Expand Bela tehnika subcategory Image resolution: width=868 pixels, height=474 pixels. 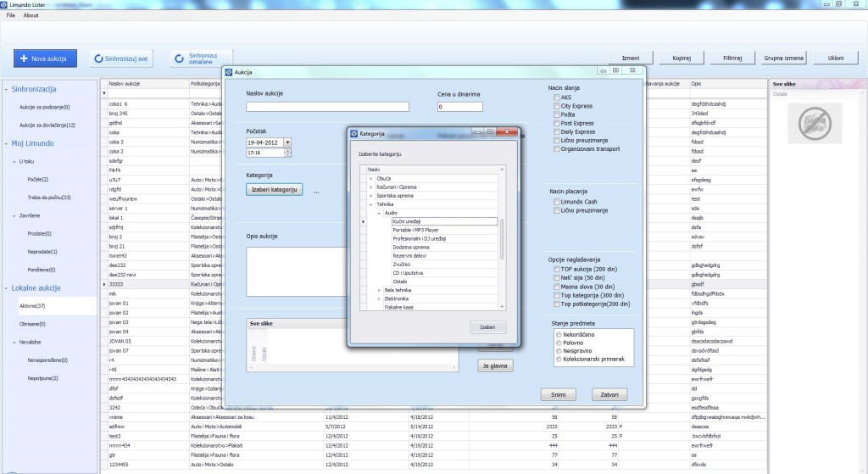(379, 290)
